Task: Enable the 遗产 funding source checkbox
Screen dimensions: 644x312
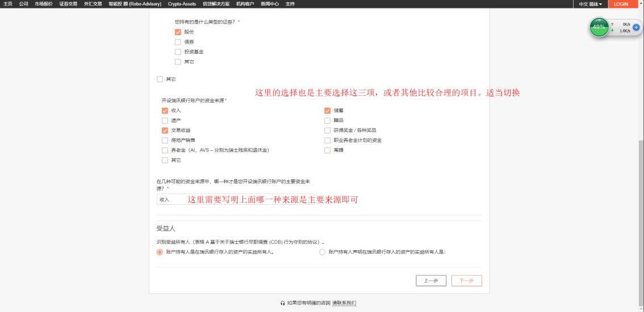Action: 165,120
